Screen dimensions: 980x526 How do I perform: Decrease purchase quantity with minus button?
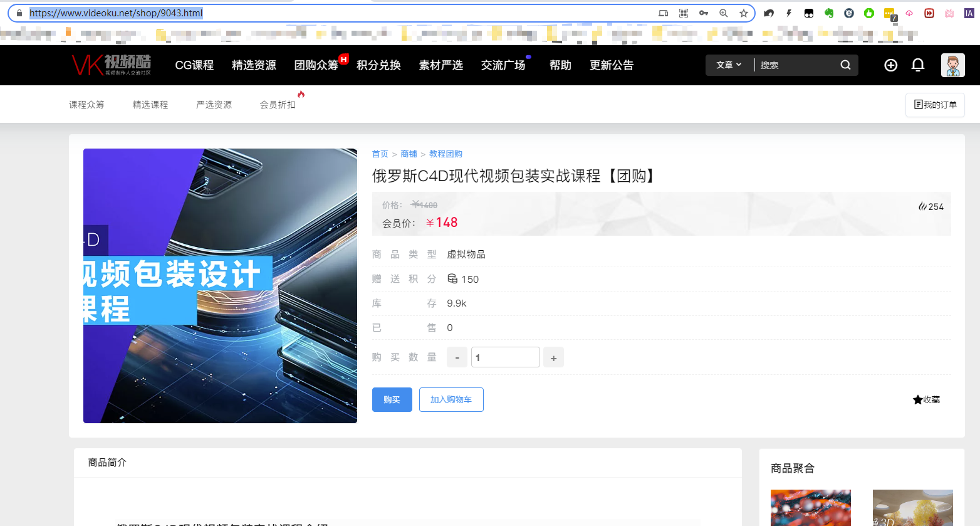[457, 358]
